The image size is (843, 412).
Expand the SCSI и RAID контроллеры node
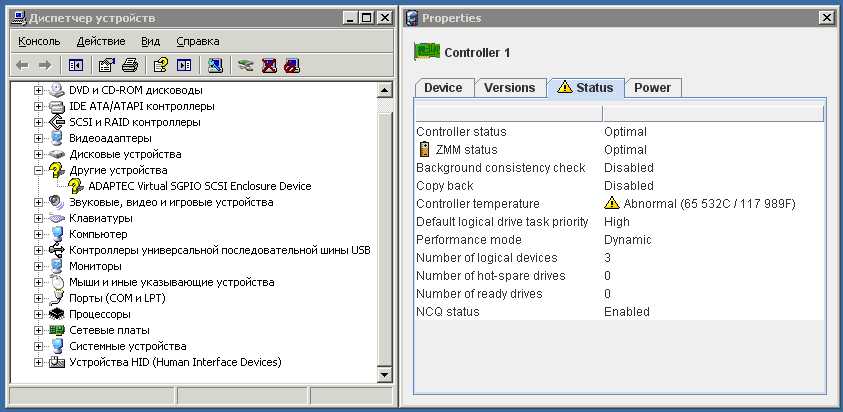39,122
